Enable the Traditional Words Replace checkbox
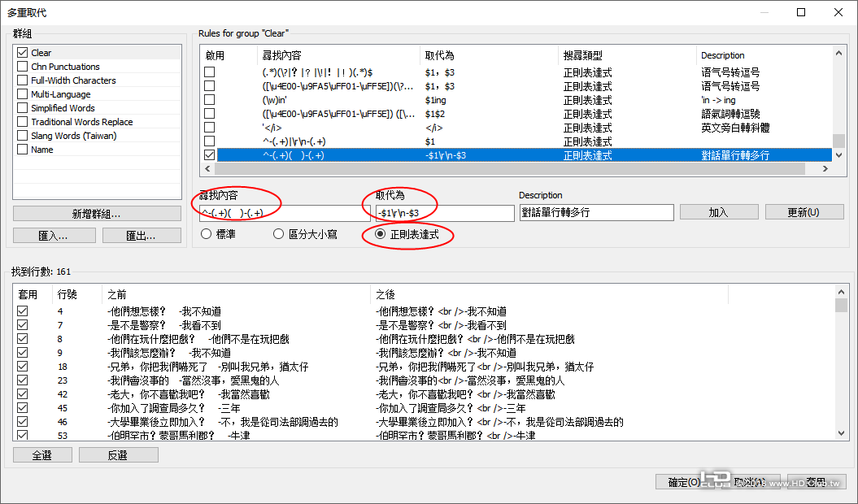This screenshot has height=504, width=858. click(x=23, y=121)
